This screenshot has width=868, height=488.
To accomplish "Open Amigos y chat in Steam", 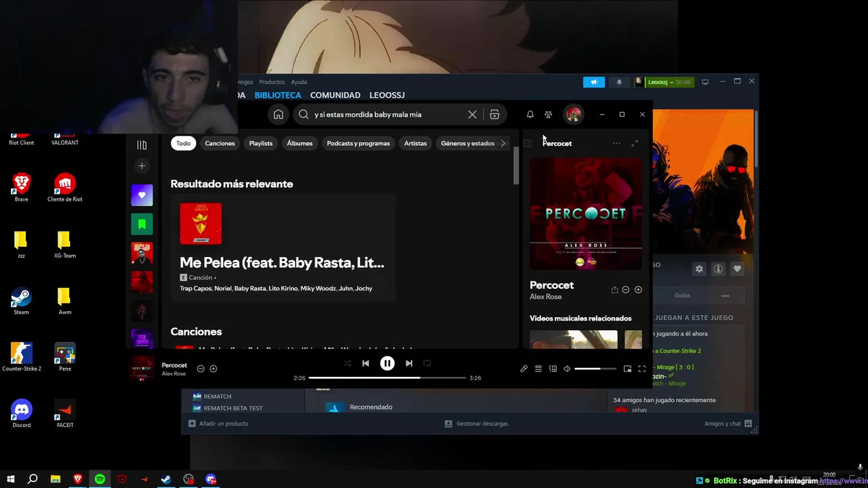I will (728, 424).
